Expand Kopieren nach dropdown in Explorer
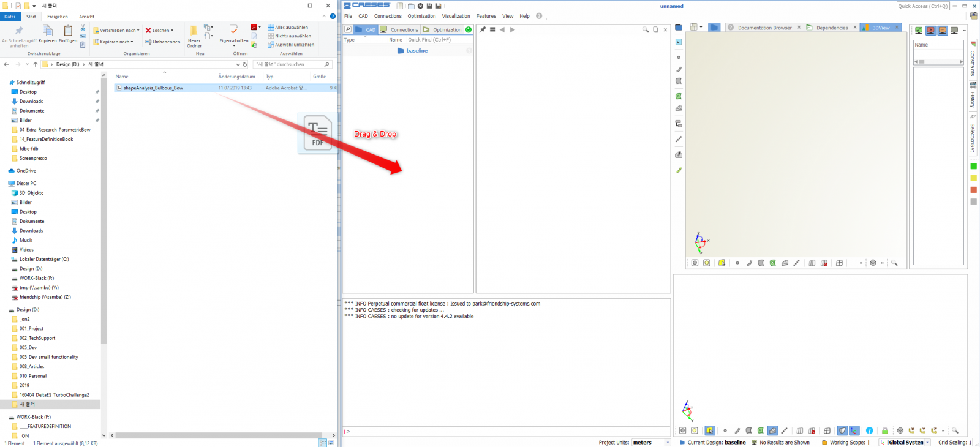 (x=132, y=42)
